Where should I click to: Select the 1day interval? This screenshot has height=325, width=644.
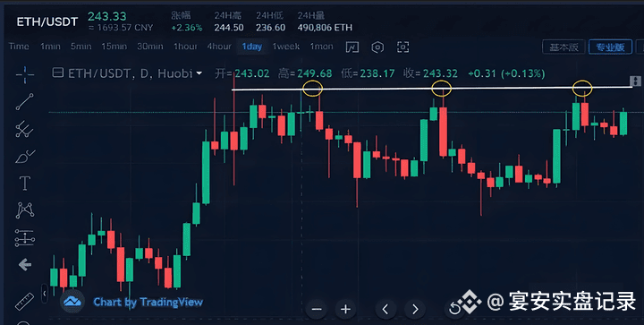251,47
